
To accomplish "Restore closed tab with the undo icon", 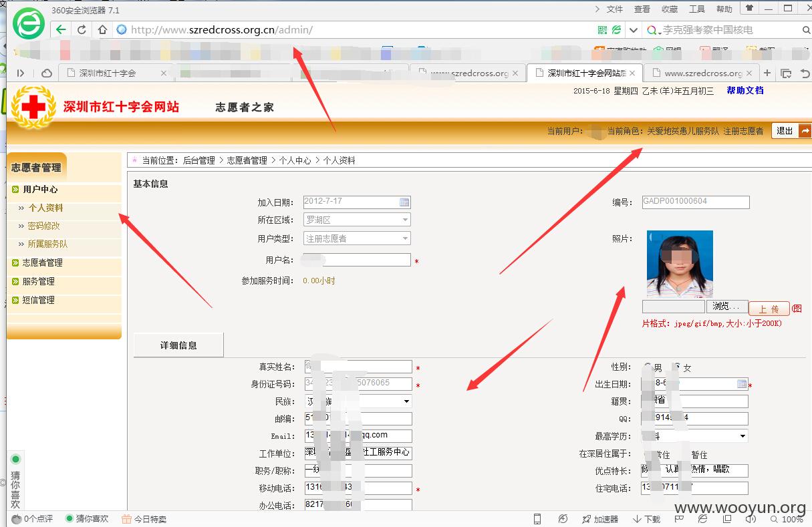I will (804, 73).
